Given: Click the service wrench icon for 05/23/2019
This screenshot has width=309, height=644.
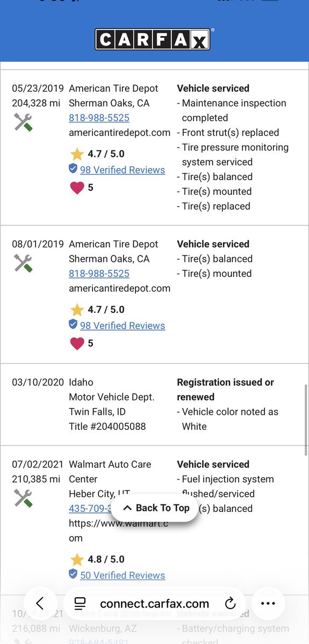Looking at the screenshot, I should 23,122.
